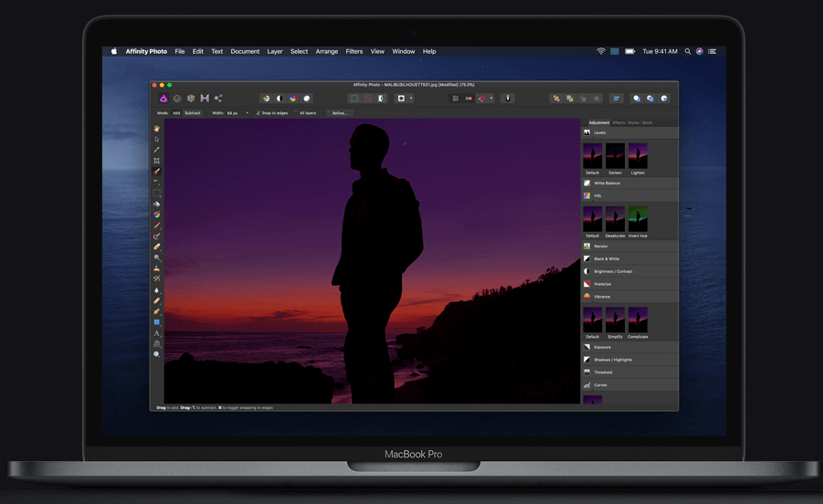823x504 pixels.
Task: Choose the HSL Invert Hue preset thumbnail
Action: (638, 219)
